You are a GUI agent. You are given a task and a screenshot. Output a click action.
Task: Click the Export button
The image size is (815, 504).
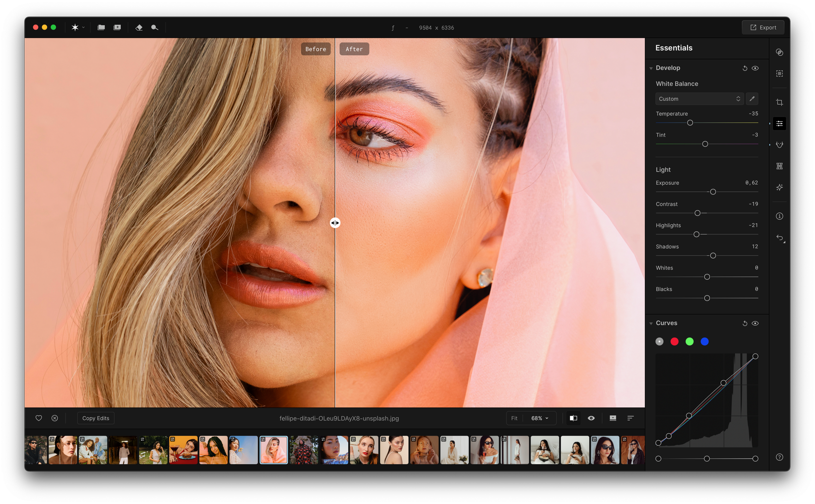tap(763, 27)
